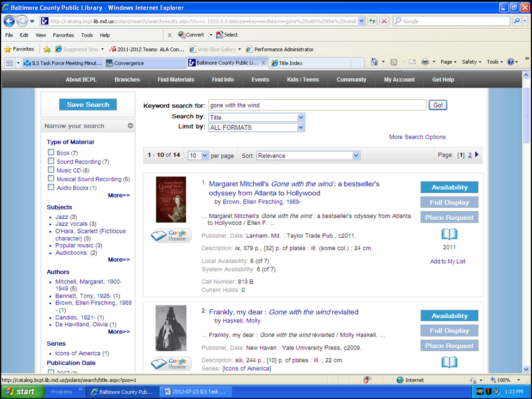The image size is (532, 399).
Task: Click the Print icon
Action: (425, 62)
